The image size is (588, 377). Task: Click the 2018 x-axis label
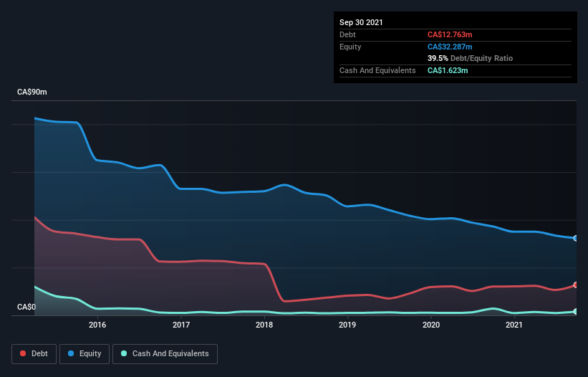pyautogui.click(x=264, y=325)
